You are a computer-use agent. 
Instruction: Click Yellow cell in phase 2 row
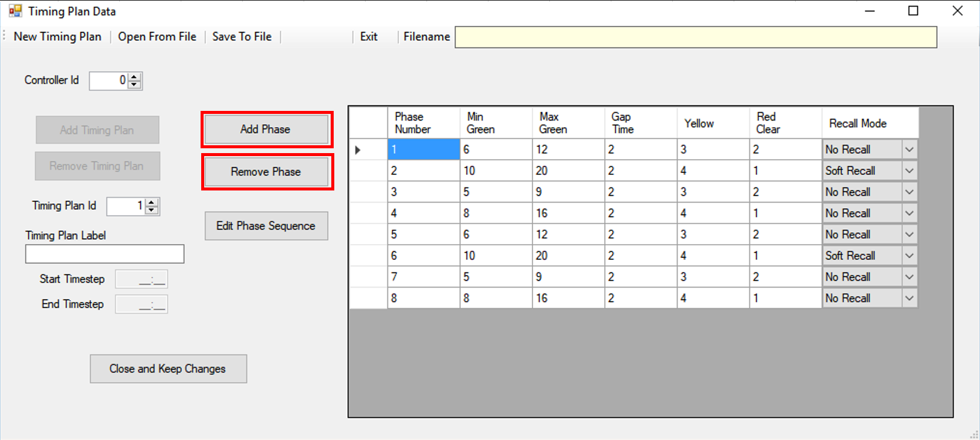click(x=713, y=171)
